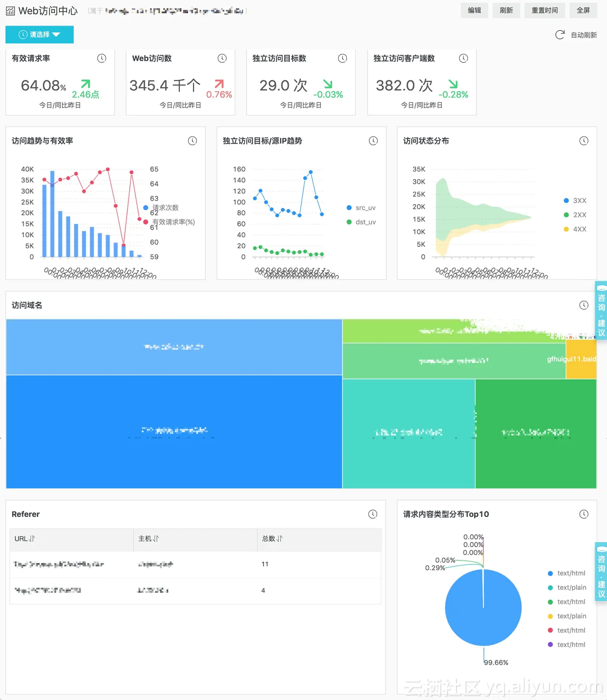The height and width of the screenshot is (700, 607).
Task: Open clock icon of 访问趋势与有效率 chart
Action: [x=193, y=141]
